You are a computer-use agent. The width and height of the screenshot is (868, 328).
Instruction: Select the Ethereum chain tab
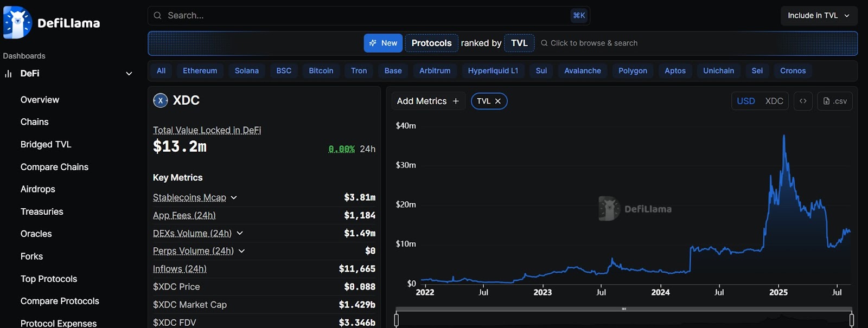[200, 71]
